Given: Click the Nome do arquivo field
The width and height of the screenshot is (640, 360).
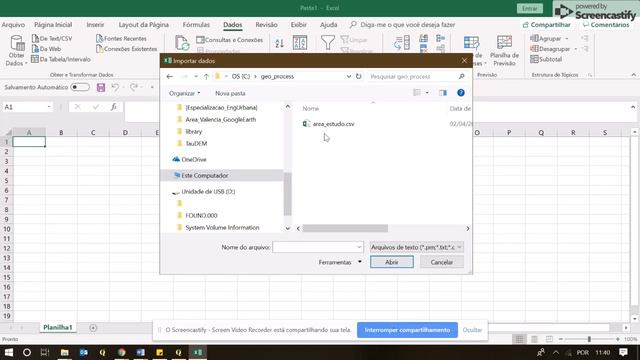Looking at the screenshot, I should pos(318,247).
